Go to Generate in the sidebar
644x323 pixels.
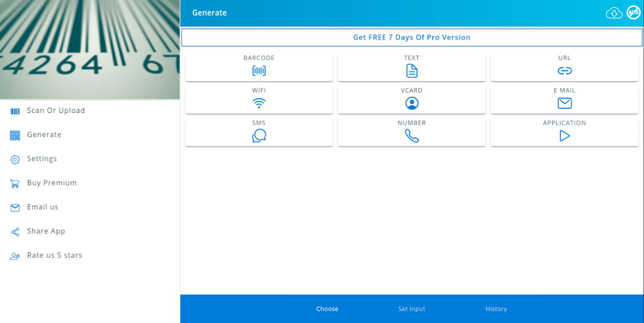[x=90, y=135]
